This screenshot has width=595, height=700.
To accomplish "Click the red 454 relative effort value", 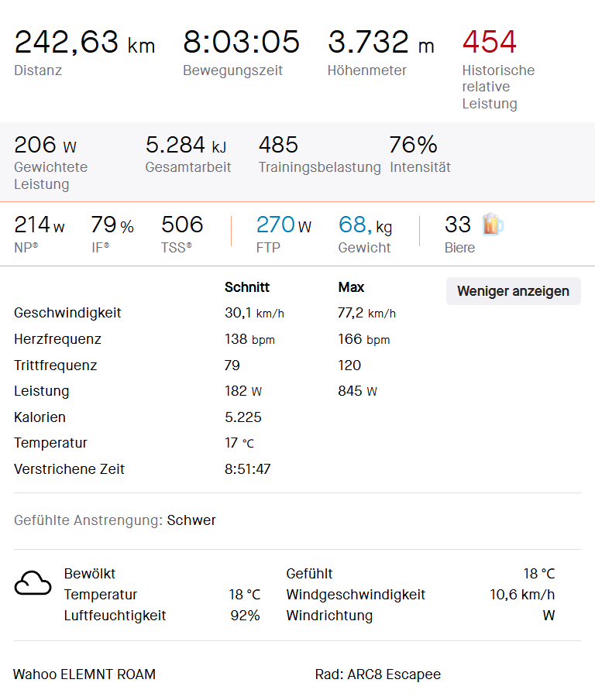I will click(489, 42).
